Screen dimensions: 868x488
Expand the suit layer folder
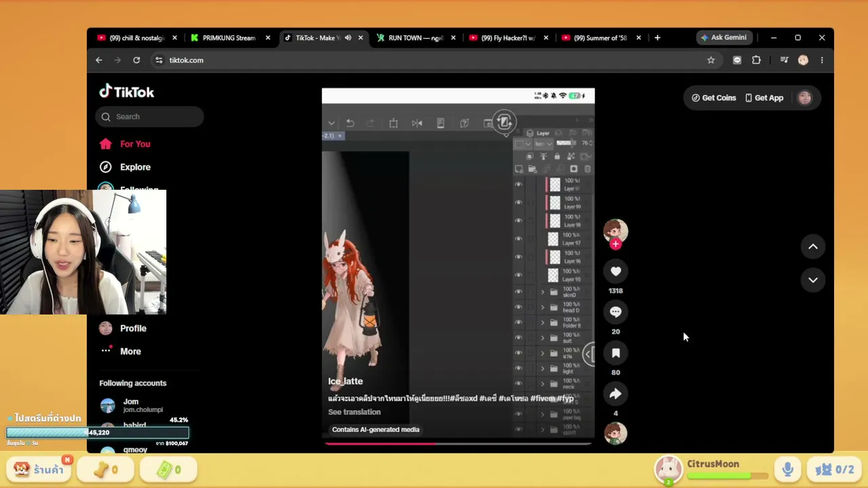pyautogui.click(x=542, y=338)
